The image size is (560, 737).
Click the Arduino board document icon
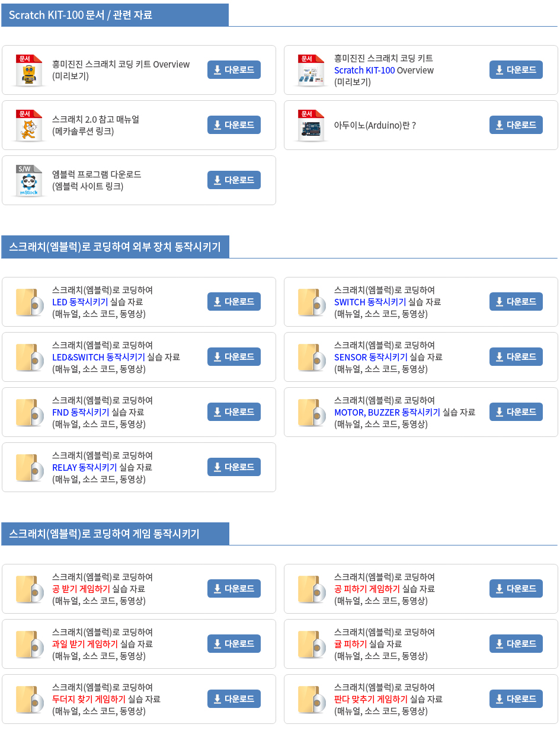[312, 125]
